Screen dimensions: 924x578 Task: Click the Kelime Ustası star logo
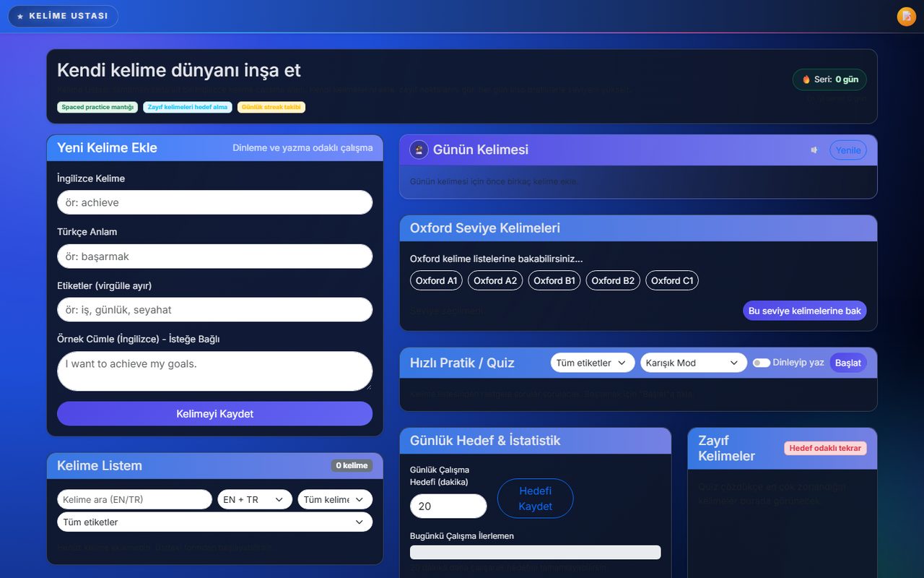click(x=64, y=16)
